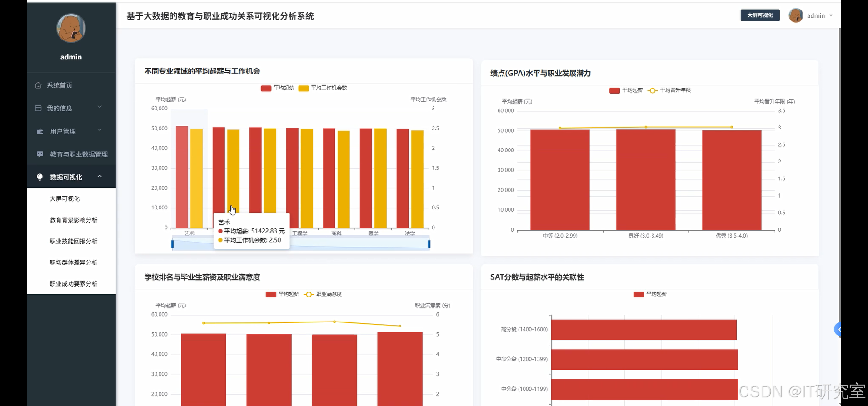This screenshot has width=868, height=406.
Task: Click the 工程学 axis label
Action: [300, 233]
